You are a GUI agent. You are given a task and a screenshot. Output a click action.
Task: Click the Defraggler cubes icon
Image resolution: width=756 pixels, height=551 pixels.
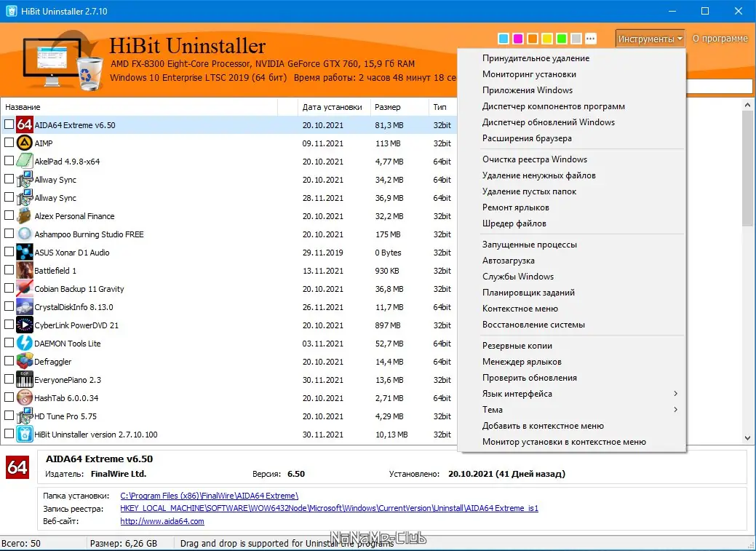click(x=24, y=361)
